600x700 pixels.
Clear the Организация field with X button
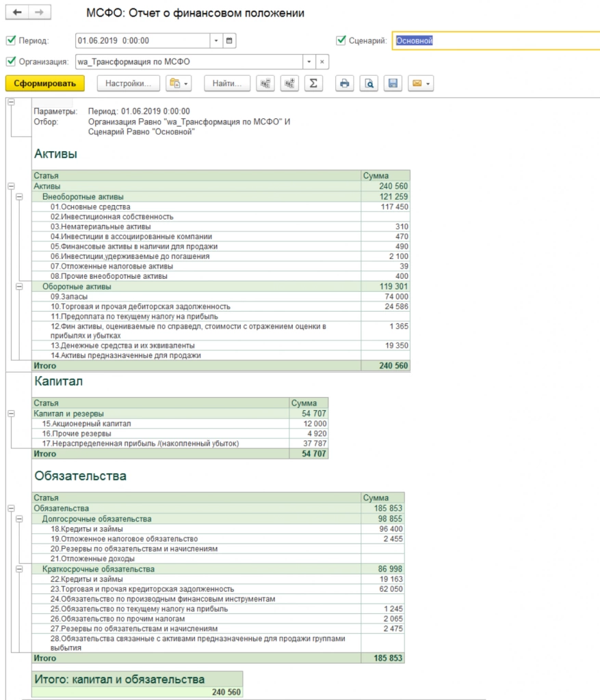322,62
